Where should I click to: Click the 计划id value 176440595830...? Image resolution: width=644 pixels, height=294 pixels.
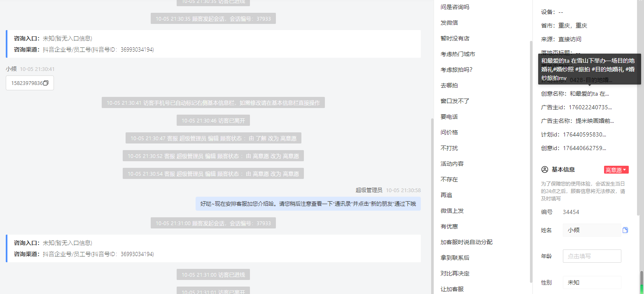584,134
